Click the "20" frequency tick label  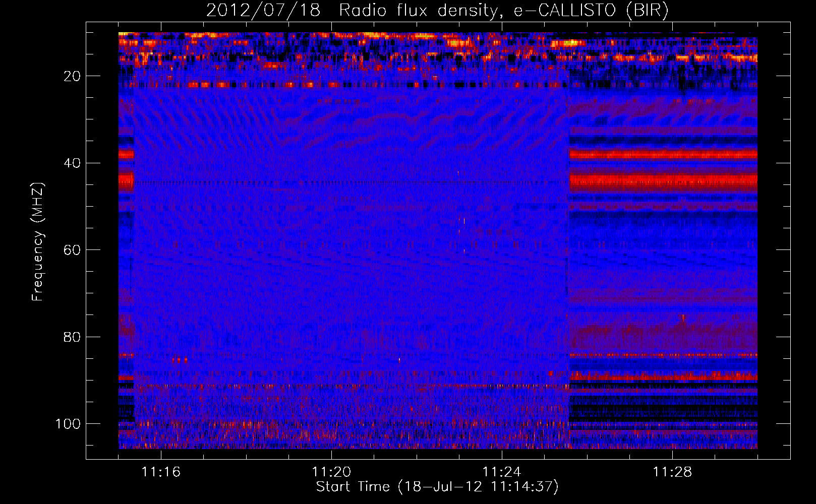click(x=72, y=76)
